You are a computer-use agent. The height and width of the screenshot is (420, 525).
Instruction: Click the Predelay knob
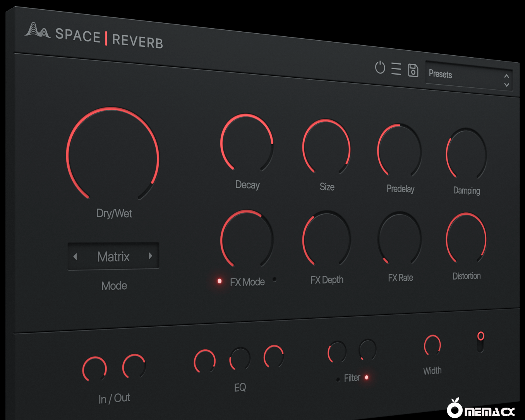click(399, 150)
